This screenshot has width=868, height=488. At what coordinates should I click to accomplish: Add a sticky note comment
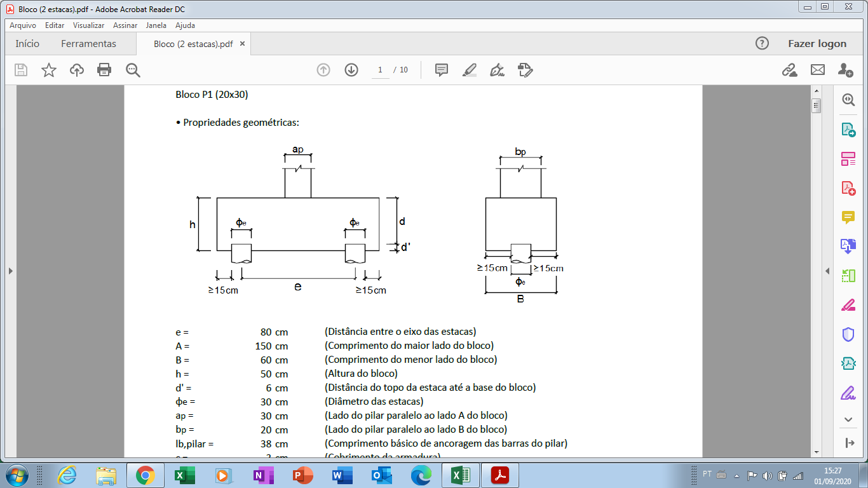click(442, 70)
